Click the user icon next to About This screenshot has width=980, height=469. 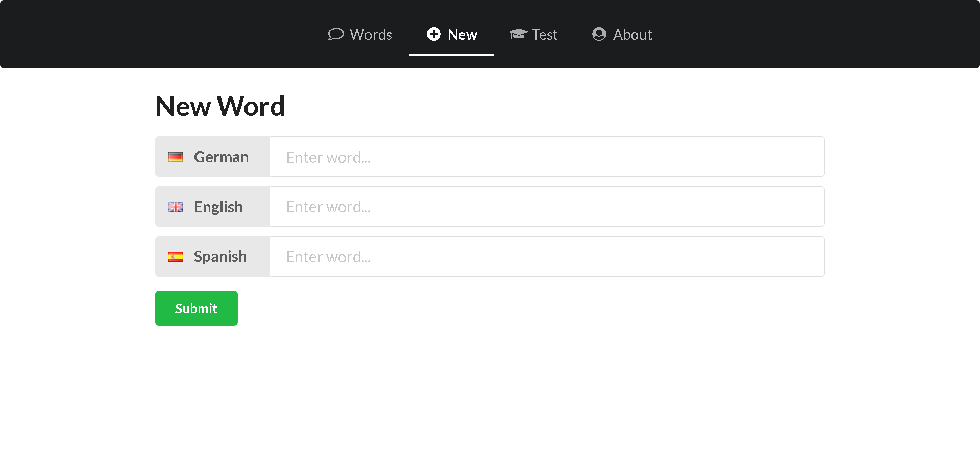598,34
